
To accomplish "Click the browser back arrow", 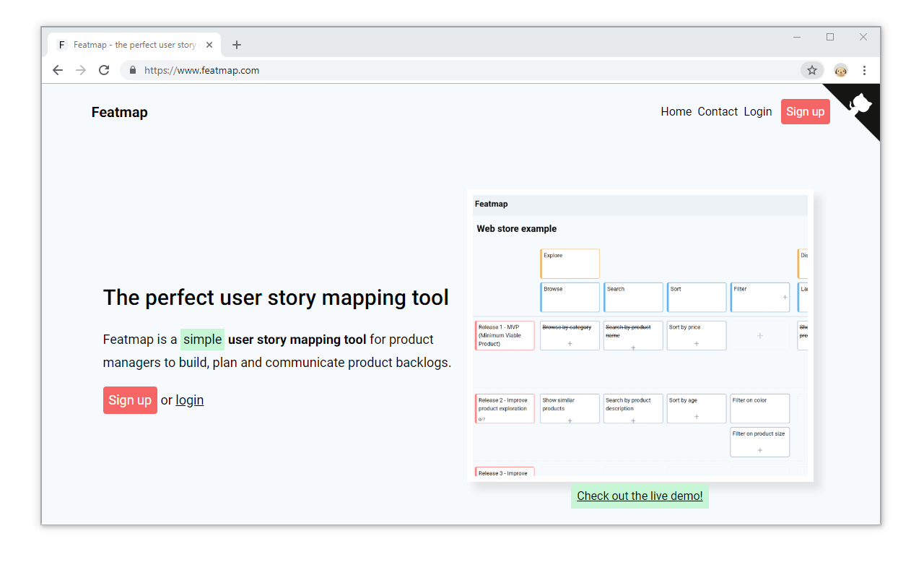I will [58, 70].
